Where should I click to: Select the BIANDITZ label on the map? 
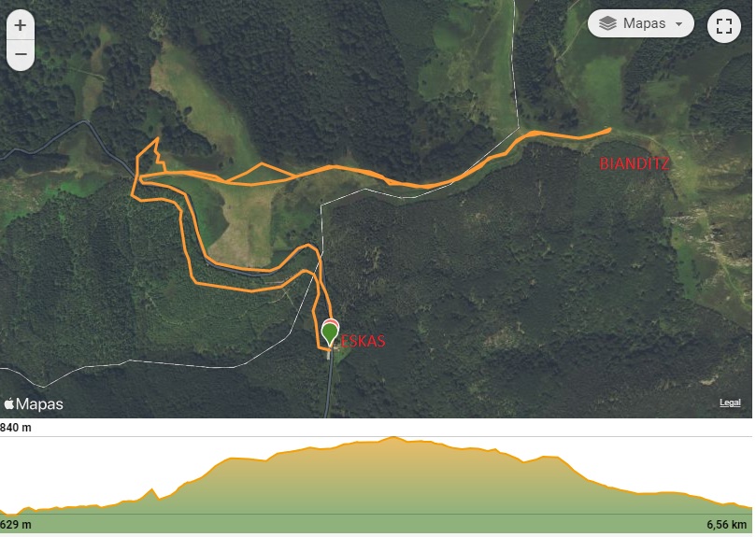(634, 164)
